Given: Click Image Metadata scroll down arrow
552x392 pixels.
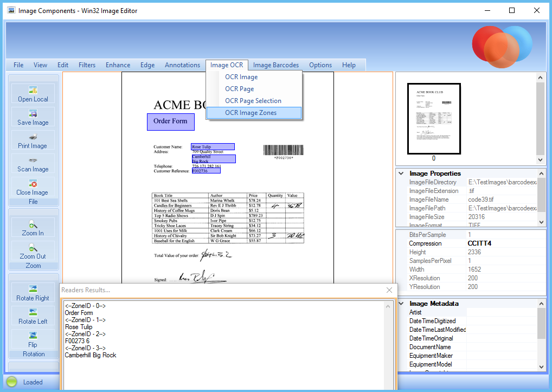Looking at the screenshot, I should pos(542,367).
